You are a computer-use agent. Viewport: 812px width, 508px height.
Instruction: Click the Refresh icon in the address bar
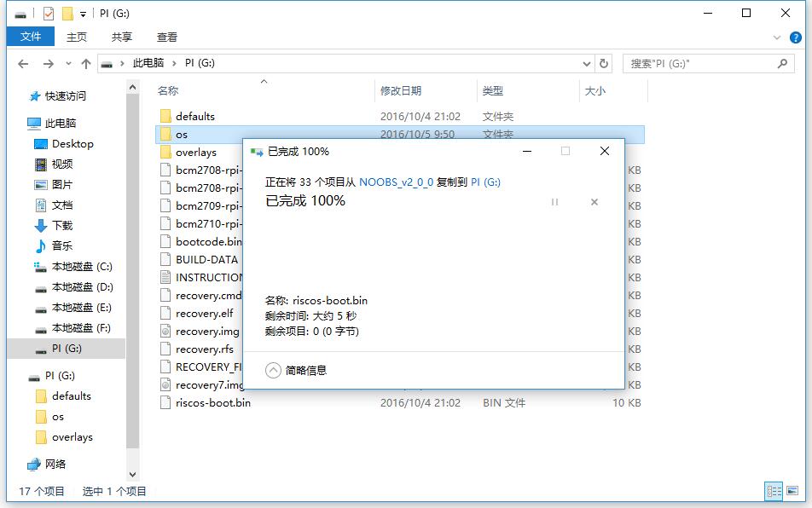[x=605, y=62]
